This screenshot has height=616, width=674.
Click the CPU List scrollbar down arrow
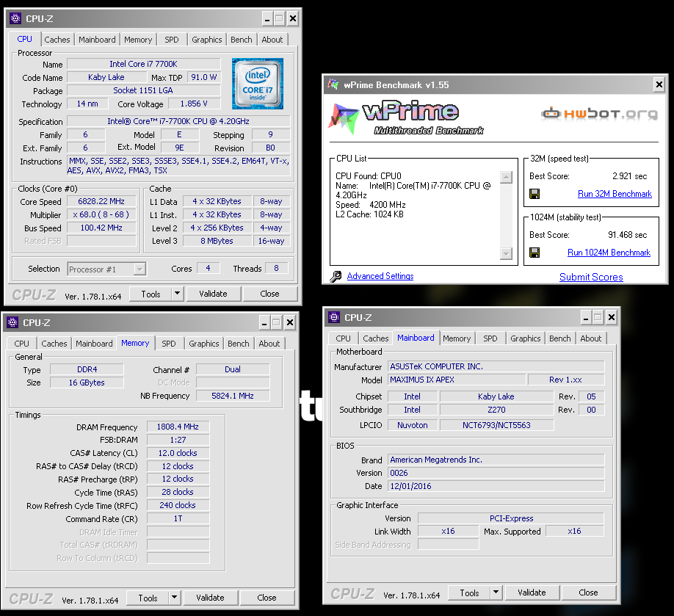click(x=507, y=253)
